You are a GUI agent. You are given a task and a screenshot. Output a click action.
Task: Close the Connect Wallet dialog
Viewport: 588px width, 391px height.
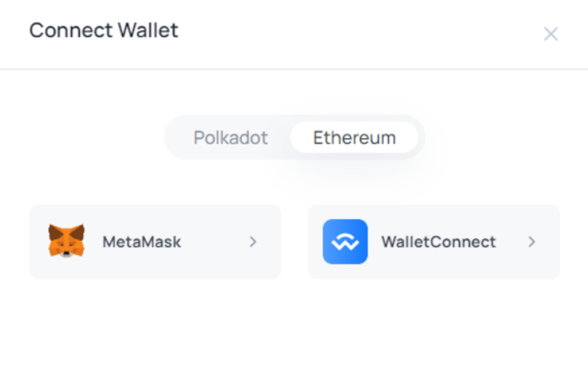point(551,34)
